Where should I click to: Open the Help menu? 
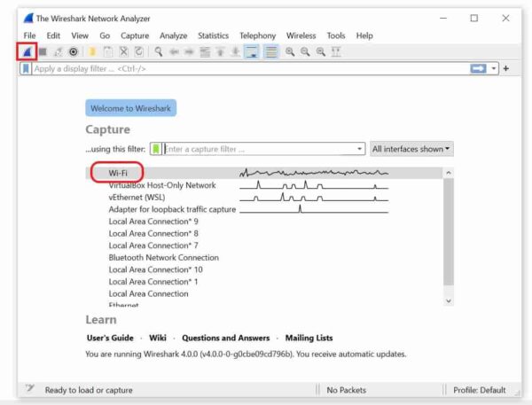click(364, 35)
